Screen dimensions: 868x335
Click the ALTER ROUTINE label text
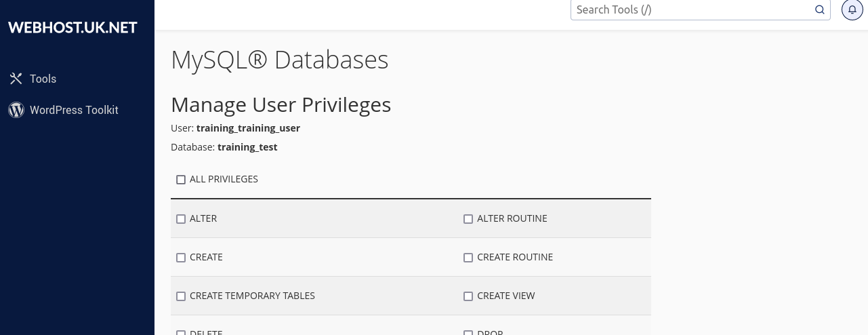point(512,218)
